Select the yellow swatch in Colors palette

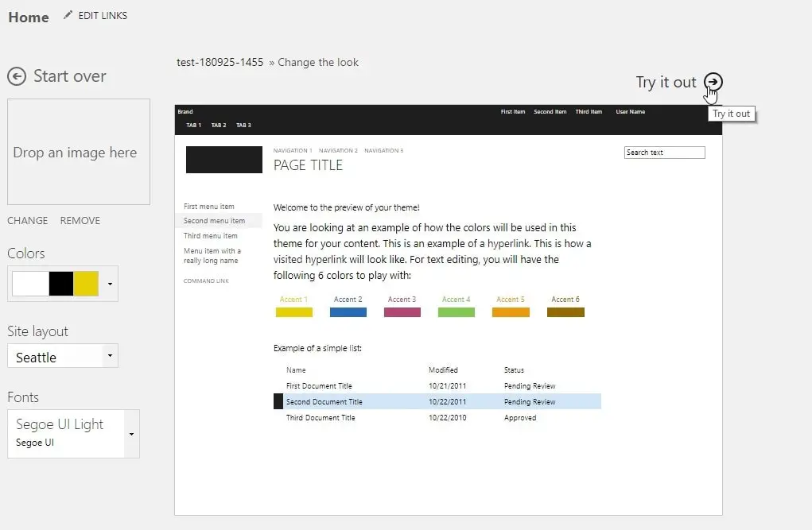[86, 284]
